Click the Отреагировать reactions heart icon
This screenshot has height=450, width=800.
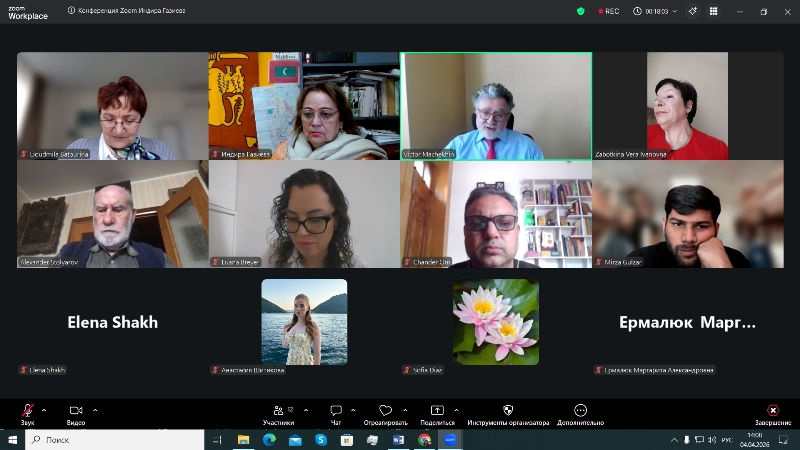(385, 411)
